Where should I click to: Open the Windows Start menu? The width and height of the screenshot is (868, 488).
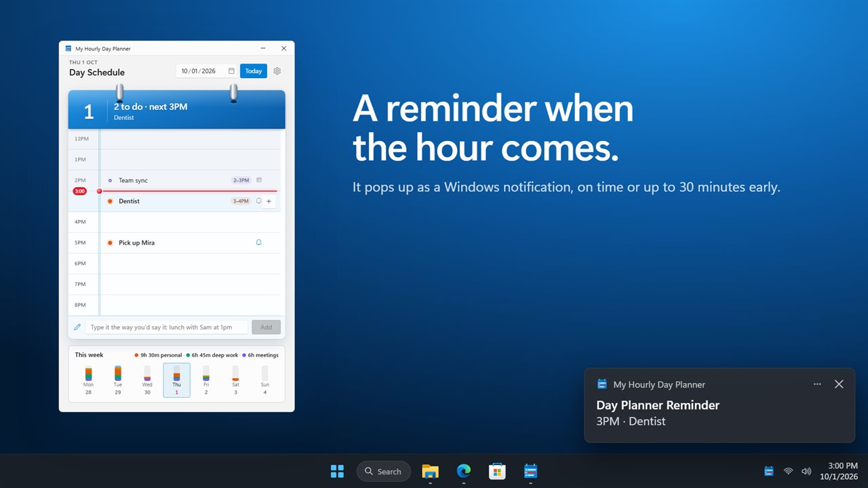pos(337,471)
